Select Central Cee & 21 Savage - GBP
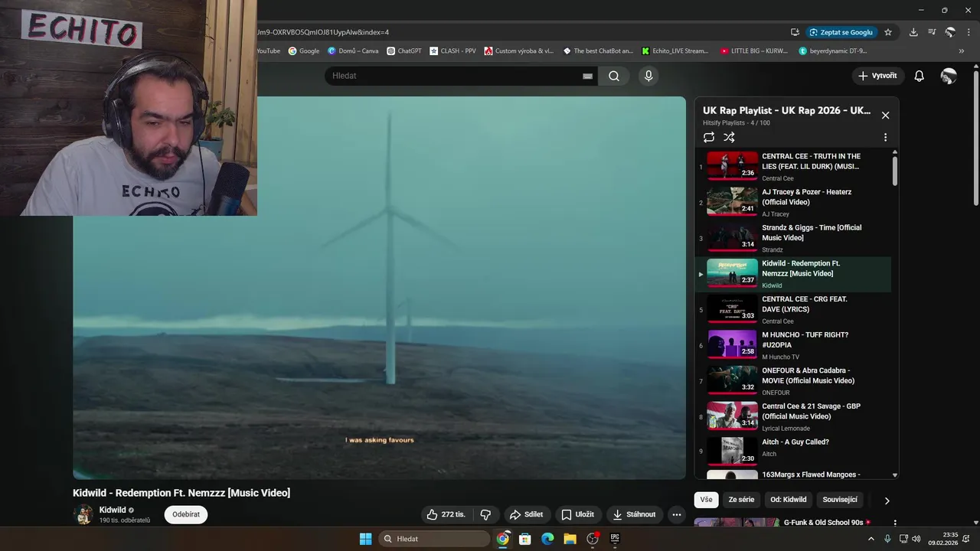This screenshot has height=551, width=980. tap(792, 416)
